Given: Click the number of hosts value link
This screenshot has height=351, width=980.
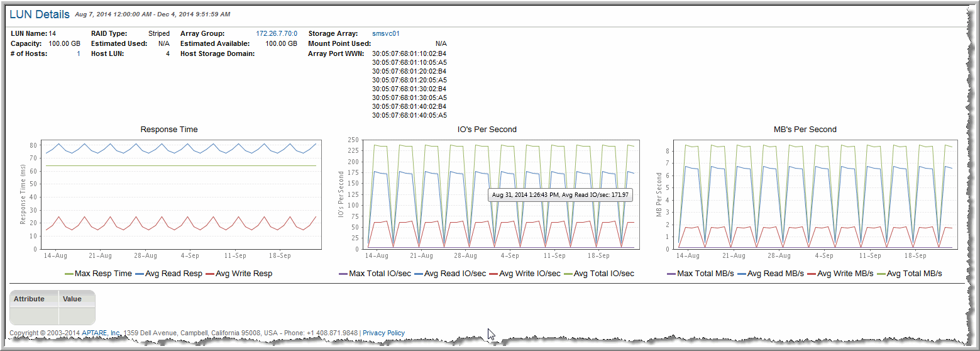Looking at the screenshot, I should pos(78,54).
